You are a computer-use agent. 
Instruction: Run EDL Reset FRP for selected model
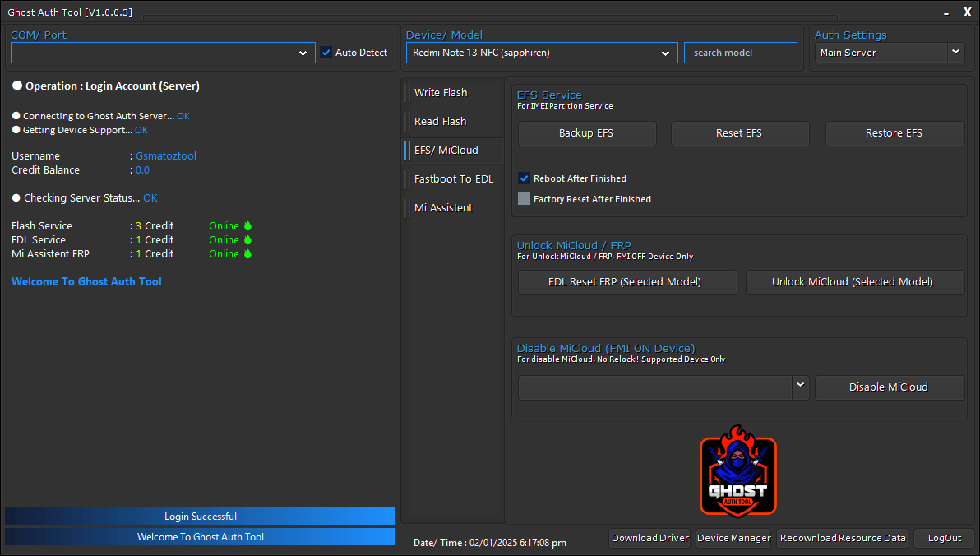[x=626, y=282]
